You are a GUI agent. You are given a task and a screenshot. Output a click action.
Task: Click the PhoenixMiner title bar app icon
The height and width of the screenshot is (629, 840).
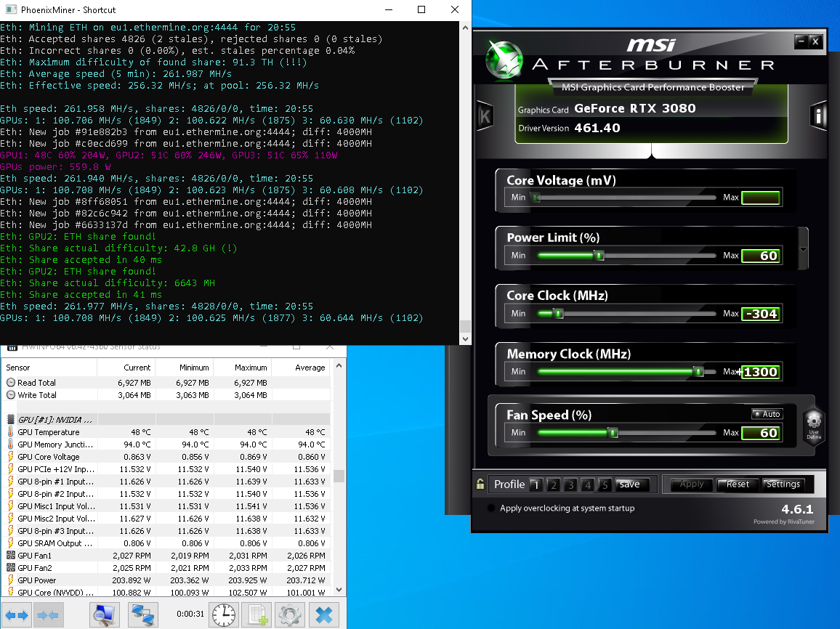click(11, 9)
